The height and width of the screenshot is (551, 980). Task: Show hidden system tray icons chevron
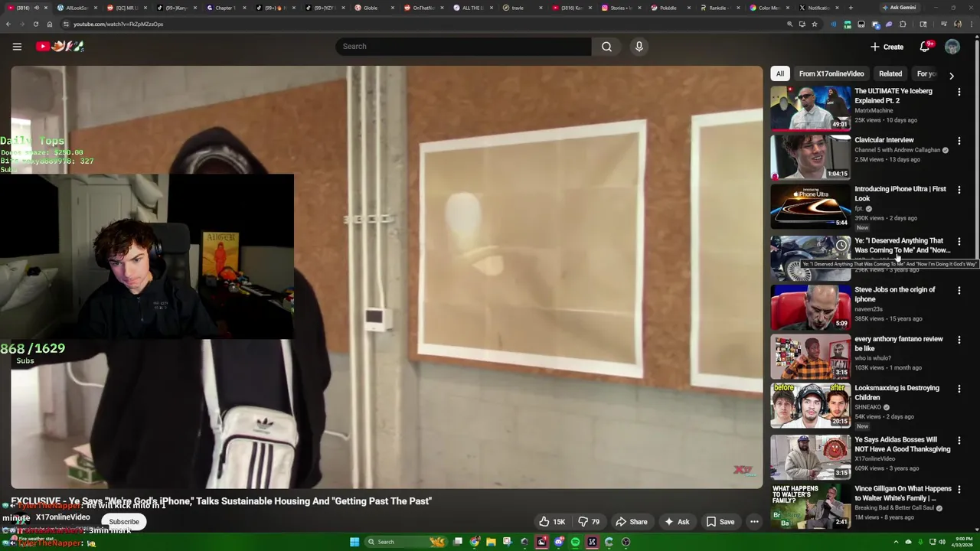(896, 542)
